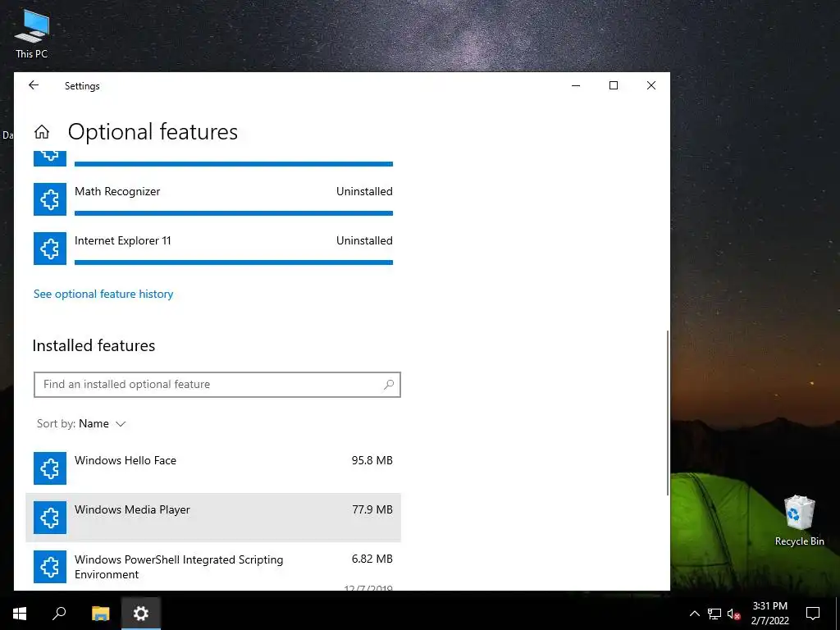Image resolution: width=840 pixels, height=630 pixels.
Task: Click the Installed features heading
Action: (94, 345)
